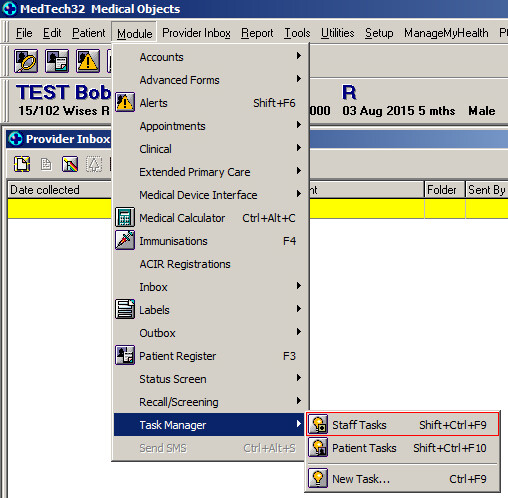Select Patient Tasks menu entry
This screenshot has height=498, width=508.
tap(402, 447)
